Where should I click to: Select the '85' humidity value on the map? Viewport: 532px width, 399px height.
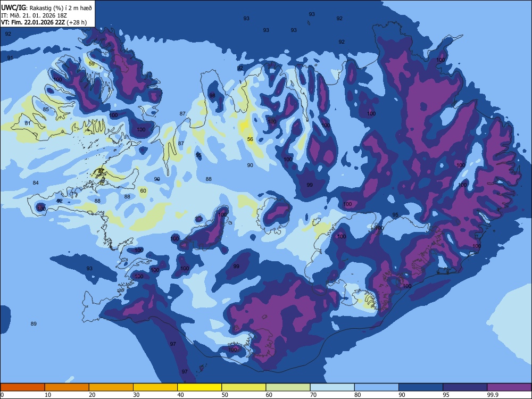(46, 109)
